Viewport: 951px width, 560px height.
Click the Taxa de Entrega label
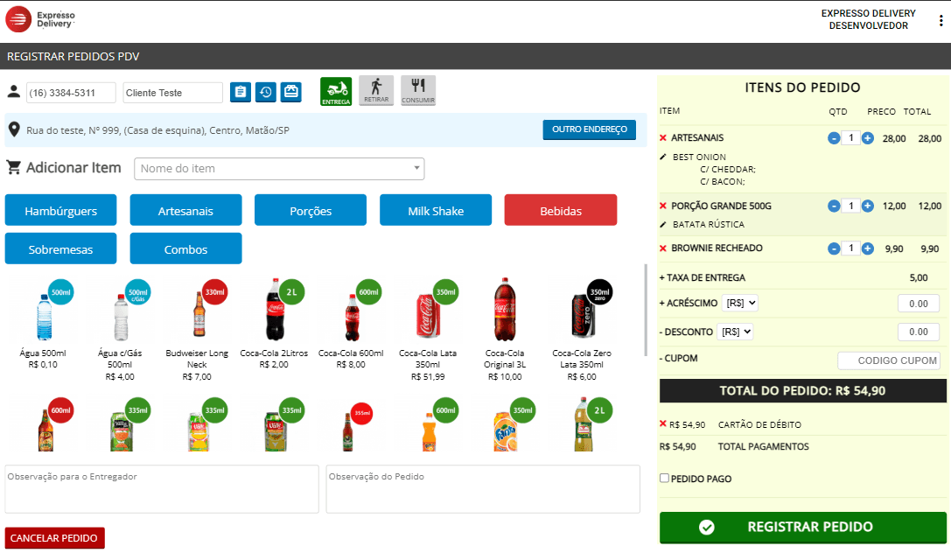pyautogui.click(x=703, y=277)
